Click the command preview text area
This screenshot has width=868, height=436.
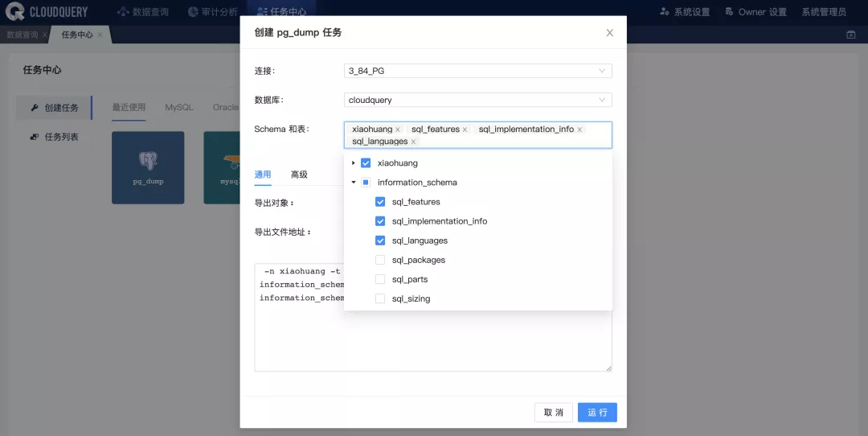point(433,318)
